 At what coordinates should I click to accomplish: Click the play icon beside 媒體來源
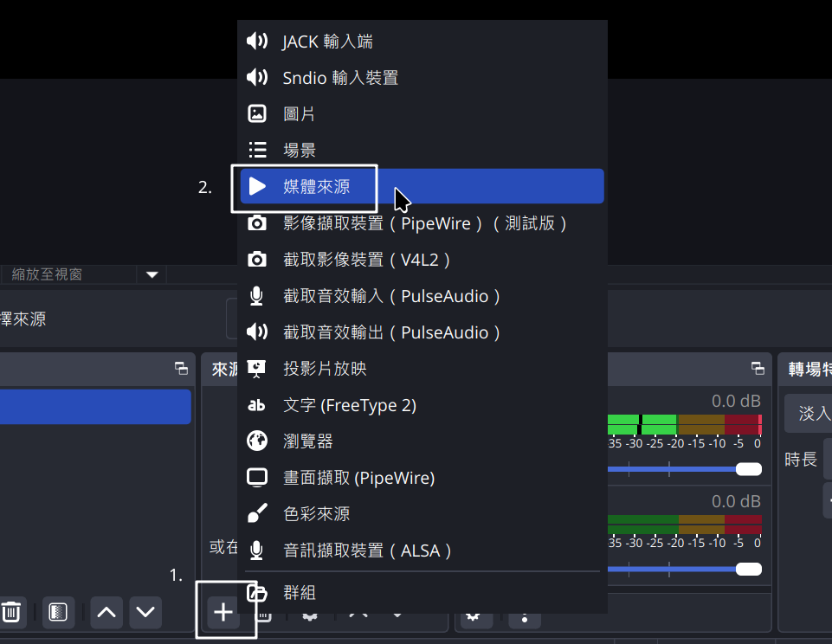click(257, 186)
